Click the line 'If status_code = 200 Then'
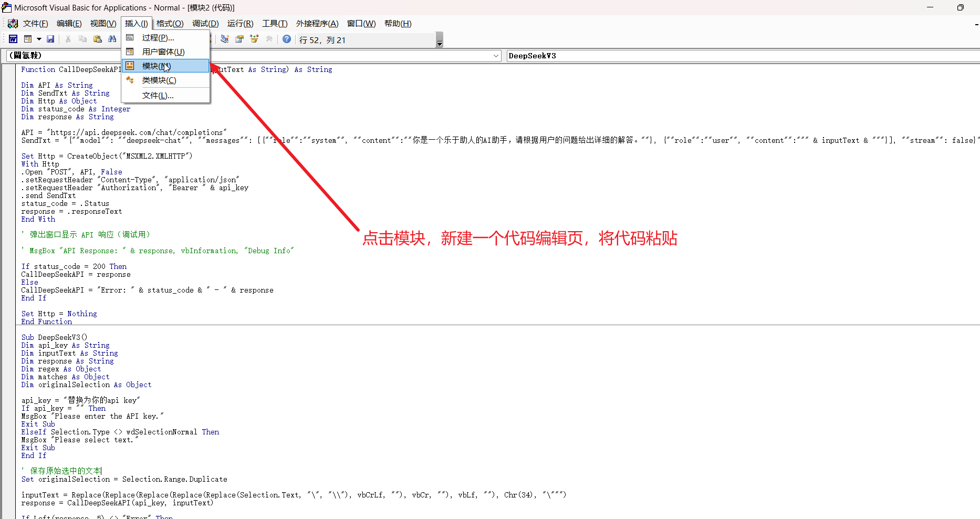 click(74, 266)
